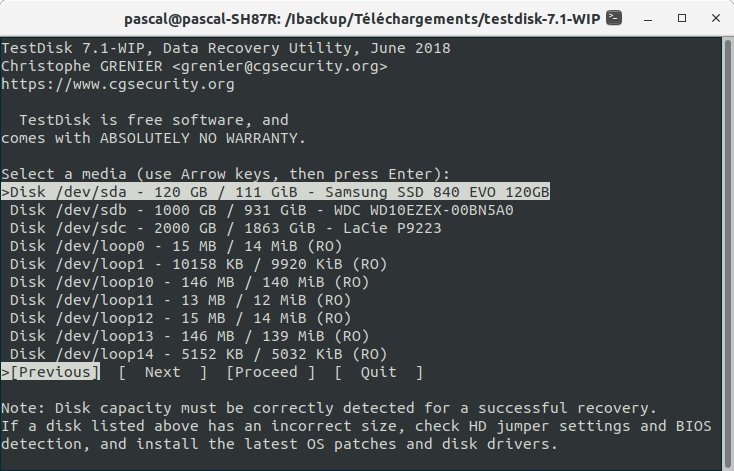
Task: Select Disk /dev/sda Samsung SSD 840 EVO
Action: pos(275,192)
